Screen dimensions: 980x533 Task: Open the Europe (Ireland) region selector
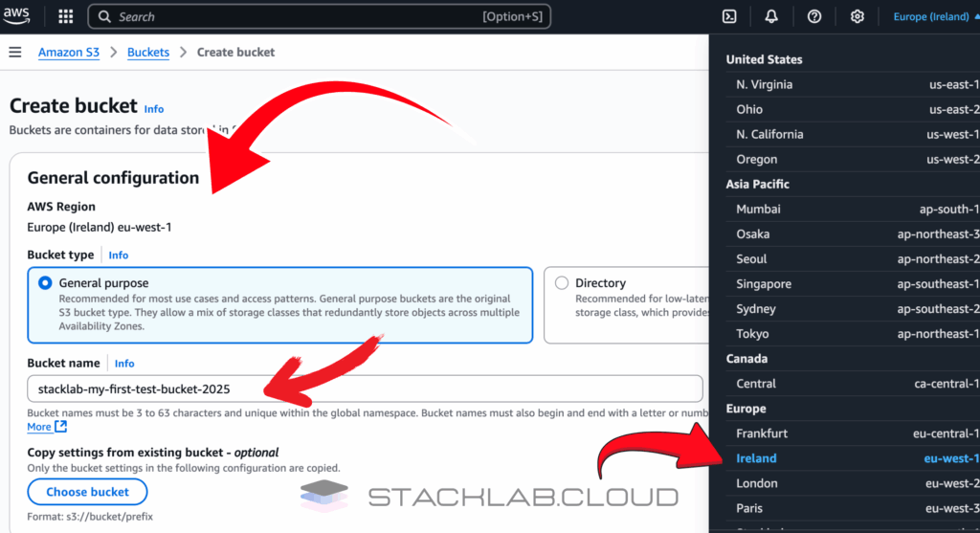pos(936,17)
